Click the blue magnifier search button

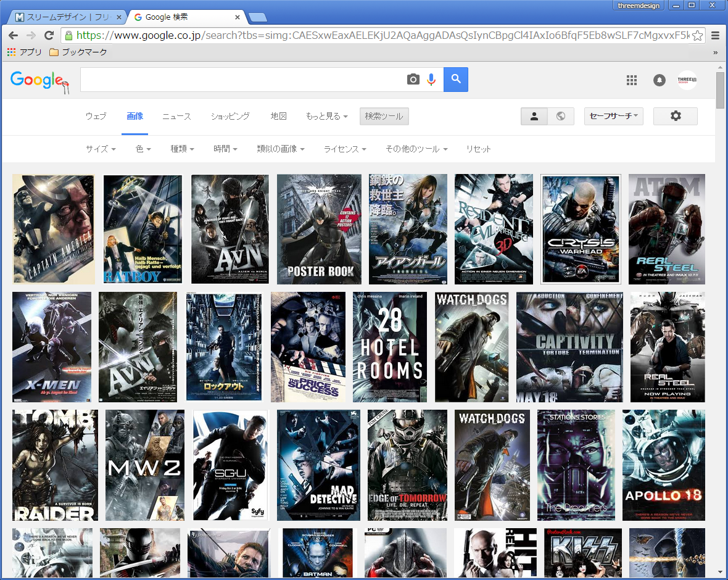pyautogui.click(x=456, y=80)
